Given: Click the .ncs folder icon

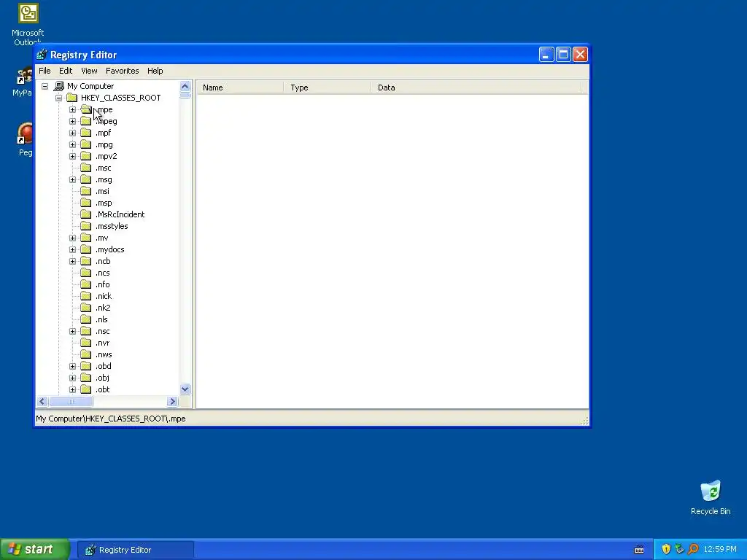Looking at the screenshot, I should [x=86, y=273].
